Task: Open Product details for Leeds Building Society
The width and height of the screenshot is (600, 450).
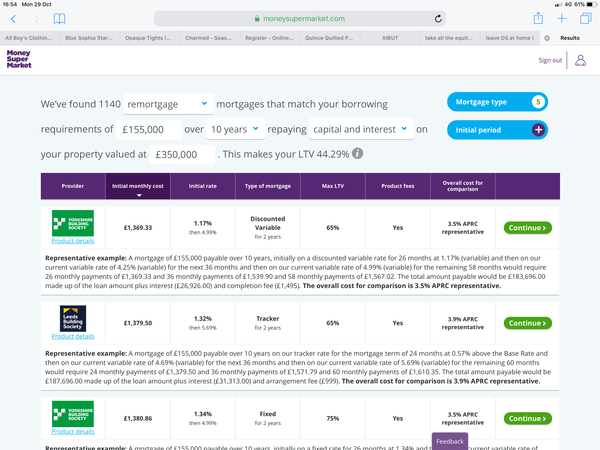Action: (x=73, y=336)
